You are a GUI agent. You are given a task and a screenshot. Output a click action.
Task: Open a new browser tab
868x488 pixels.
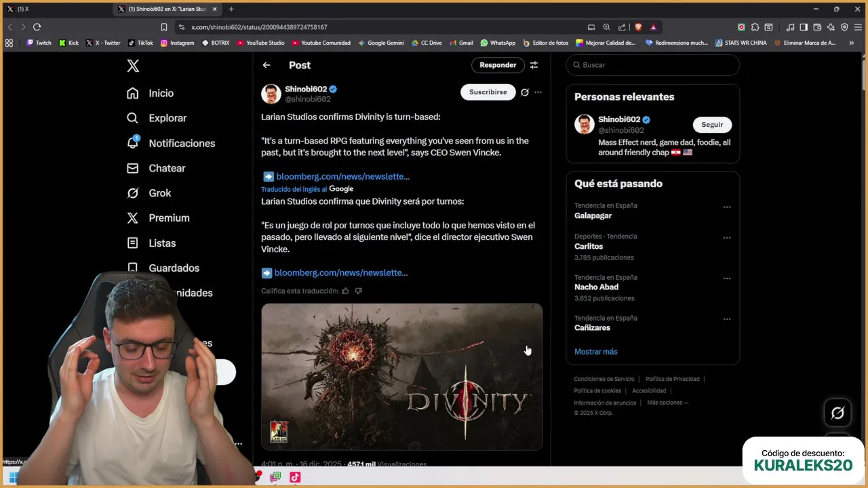pyautogui.click(x=231, y=9)
